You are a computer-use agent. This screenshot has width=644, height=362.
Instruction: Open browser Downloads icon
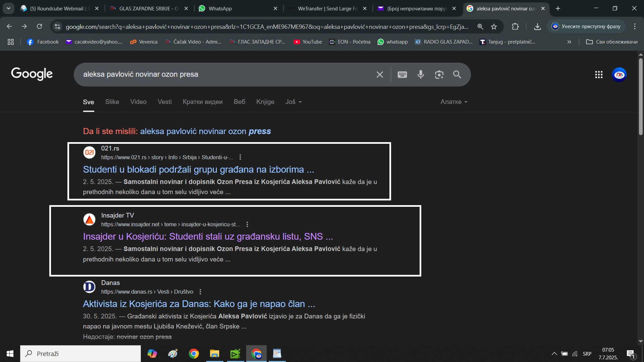537,26
